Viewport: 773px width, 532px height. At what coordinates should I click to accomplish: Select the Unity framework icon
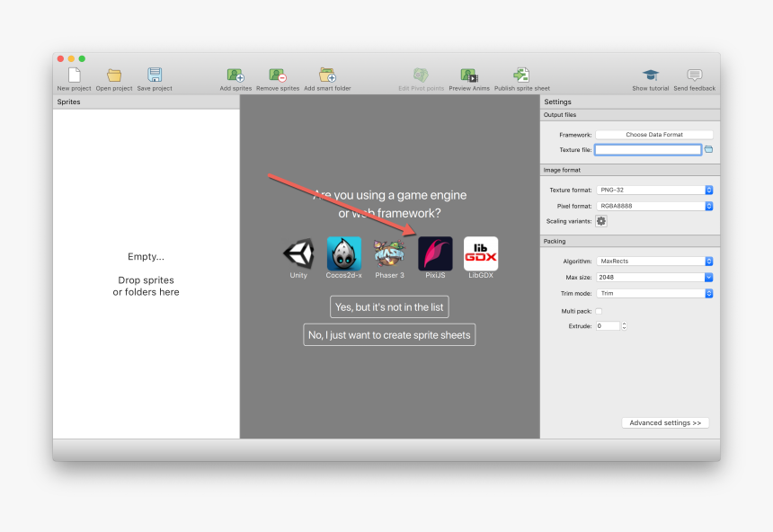click(x=298, y=253)
